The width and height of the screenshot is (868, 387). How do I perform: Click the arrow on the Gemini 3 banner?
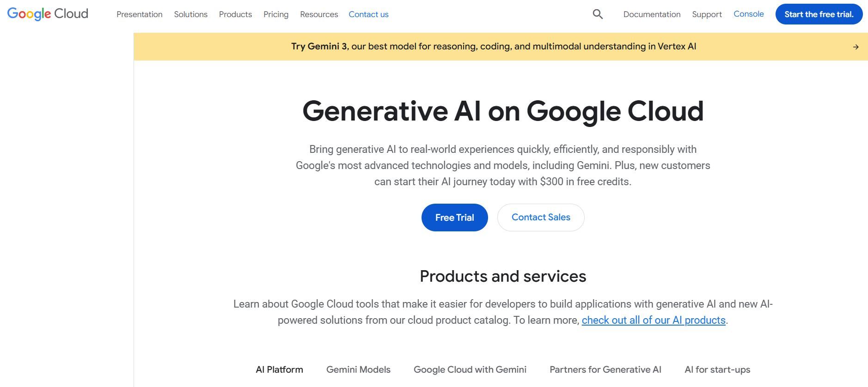coord(856,47)
